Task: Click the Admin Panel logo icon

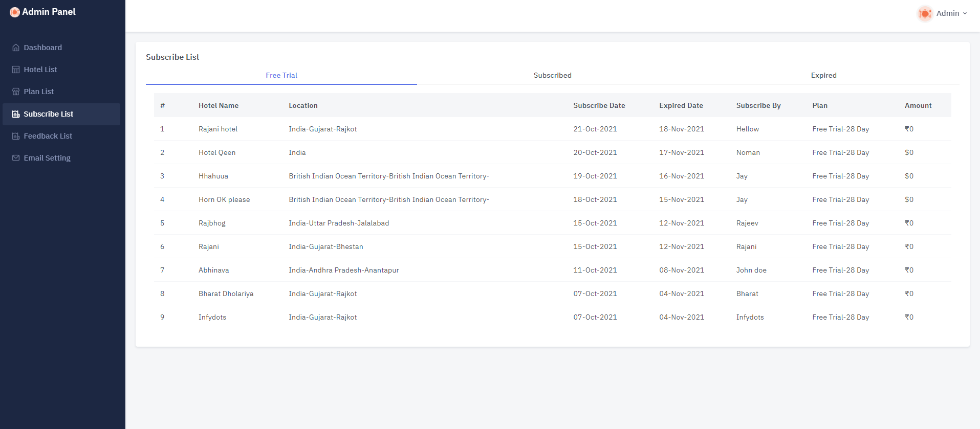Action: 15,12
